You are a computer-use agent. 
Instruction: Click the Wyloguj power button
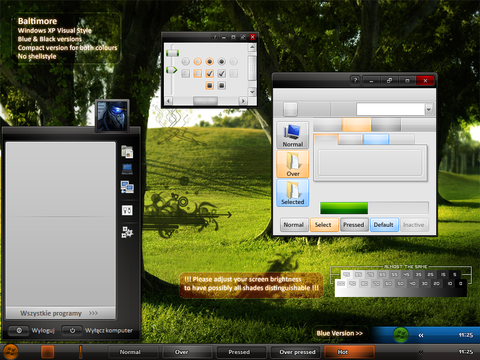(x=19, y=330)
